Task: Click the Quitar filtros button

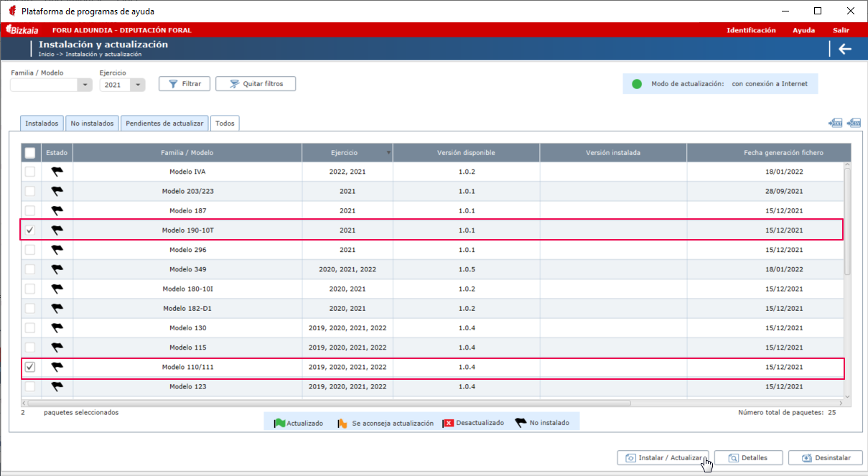Action: click(x=256, y=84)
